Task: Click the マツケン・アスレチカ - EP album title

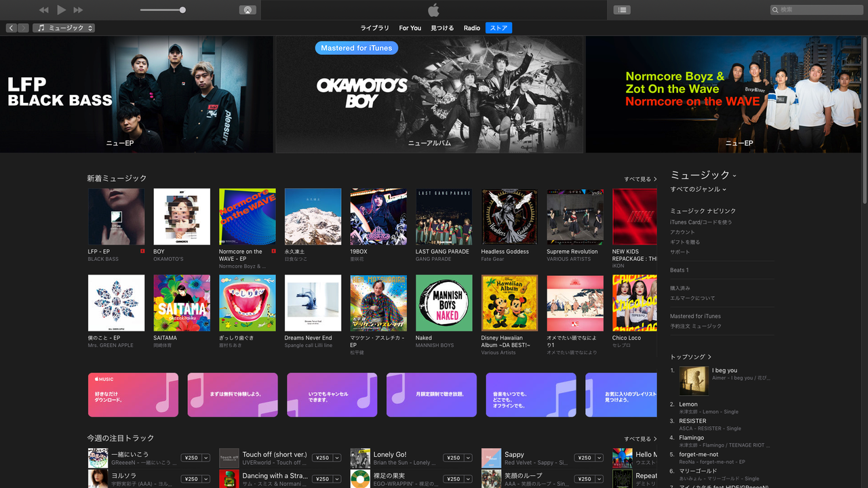Action: coord(377,341)
